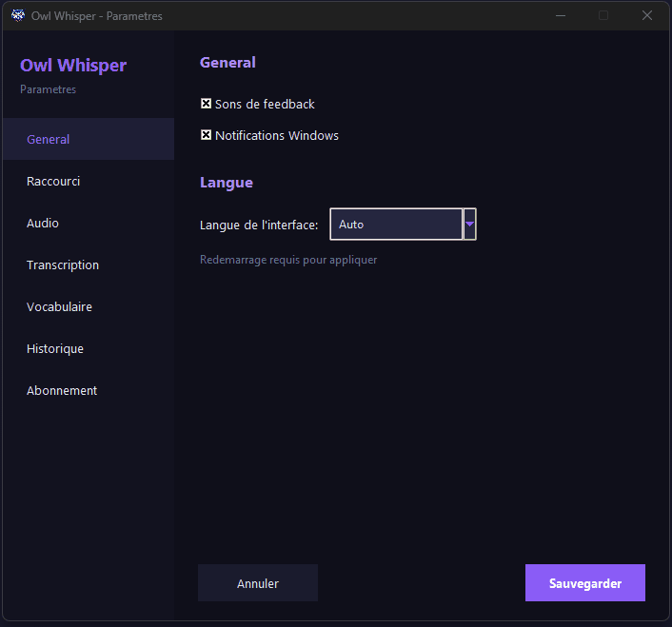Expand the language dropdown arrow
The height and width of the screenshot is (627, 672).
click(x=469, y=225)
